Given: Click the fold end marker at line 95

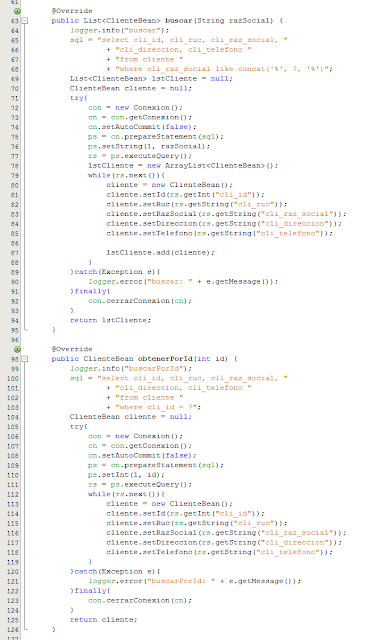Looking at the screenshot, I should pos(25,329).
